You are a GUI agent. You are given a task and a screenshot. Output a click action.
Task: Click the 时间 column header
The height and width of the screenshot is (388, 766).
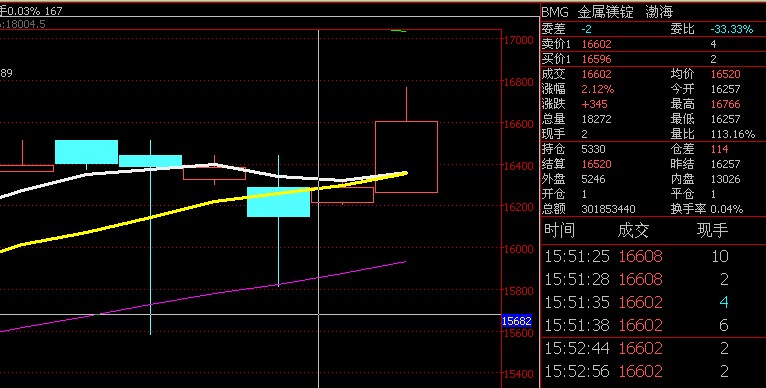tap(559, 230)
